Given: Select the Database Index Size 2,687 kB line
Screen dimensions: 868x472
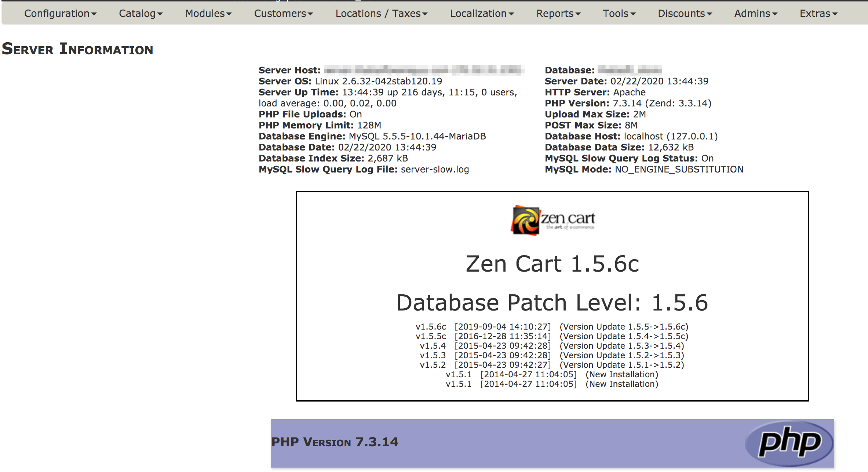Looking at the screenshot, I should click(x=333, y=158).
